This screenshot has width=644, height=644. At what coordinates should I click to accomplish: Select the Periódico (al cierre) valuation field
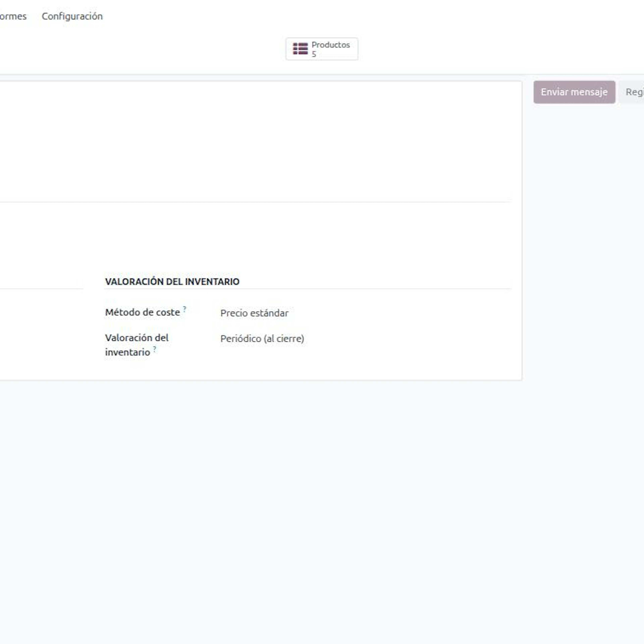point(262,339)
